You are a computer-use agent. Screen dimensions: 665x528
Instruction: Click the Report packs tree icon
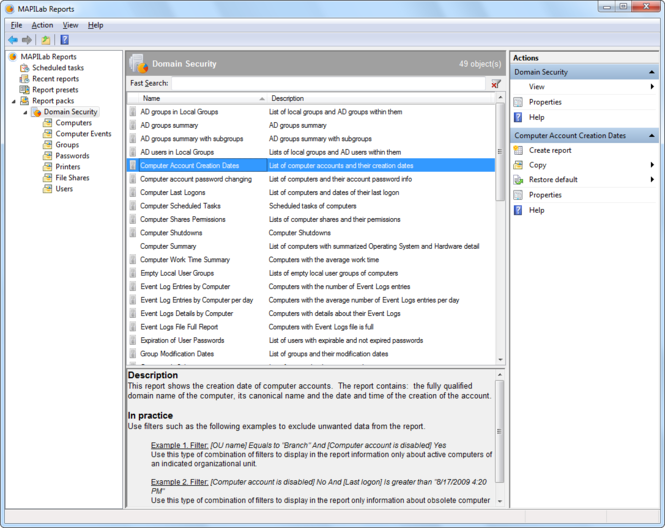pyautogui.click(x=25, y=101)
